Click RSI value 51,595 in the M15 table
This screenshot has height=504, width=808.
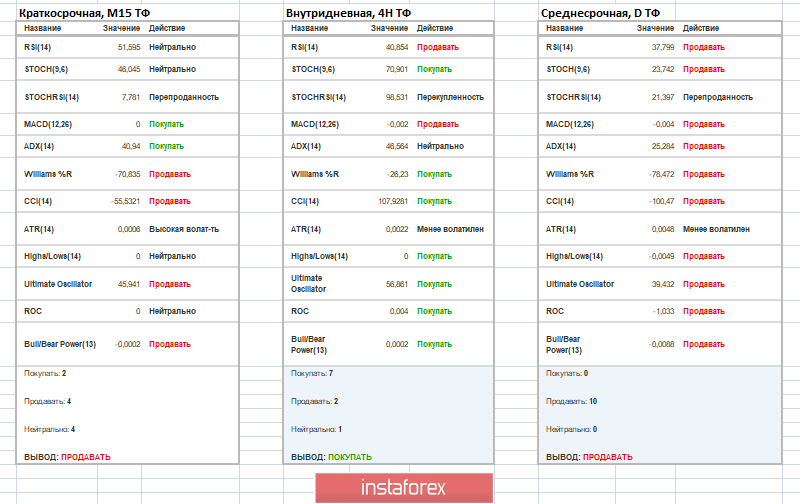coord(129,47)
